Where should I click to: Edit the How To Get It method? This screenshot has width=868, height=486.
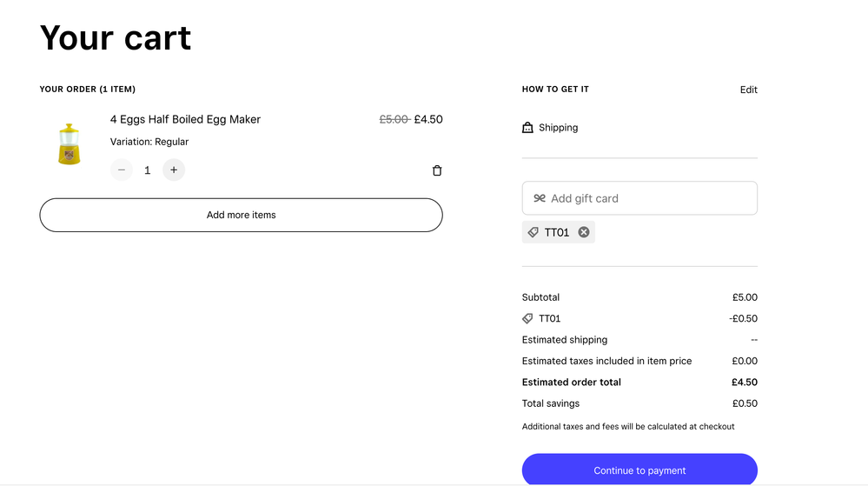[748, 90]
